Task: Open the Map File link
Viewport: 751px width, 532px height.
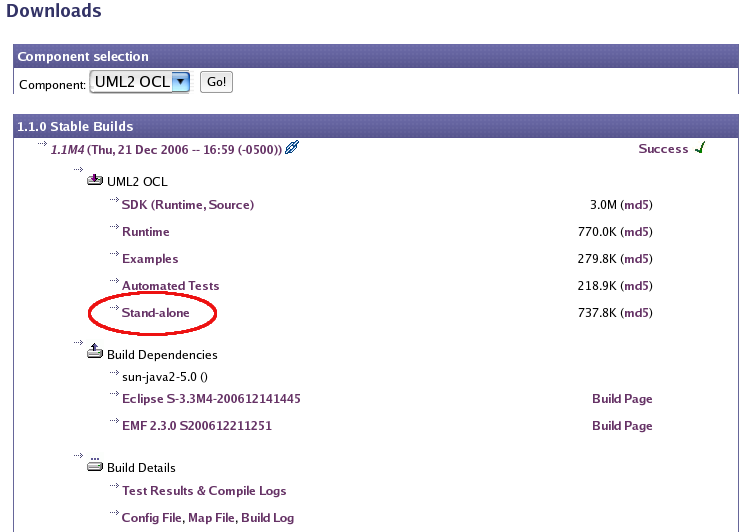Action: (x=211, y=518)
